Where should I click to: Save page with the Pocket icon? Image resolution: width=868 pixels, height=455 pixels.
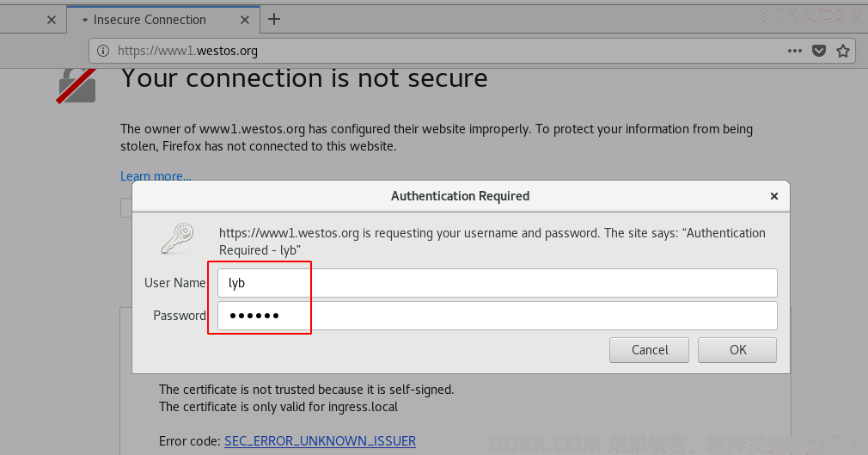(819, 51)
